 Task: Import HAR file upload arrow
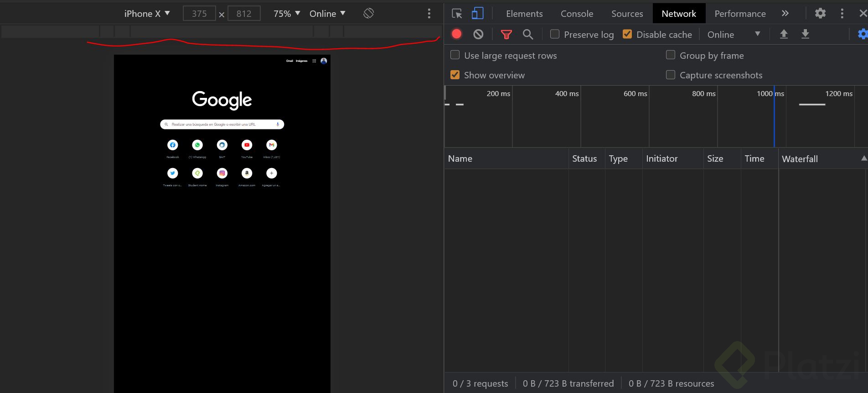coord(784,34)
